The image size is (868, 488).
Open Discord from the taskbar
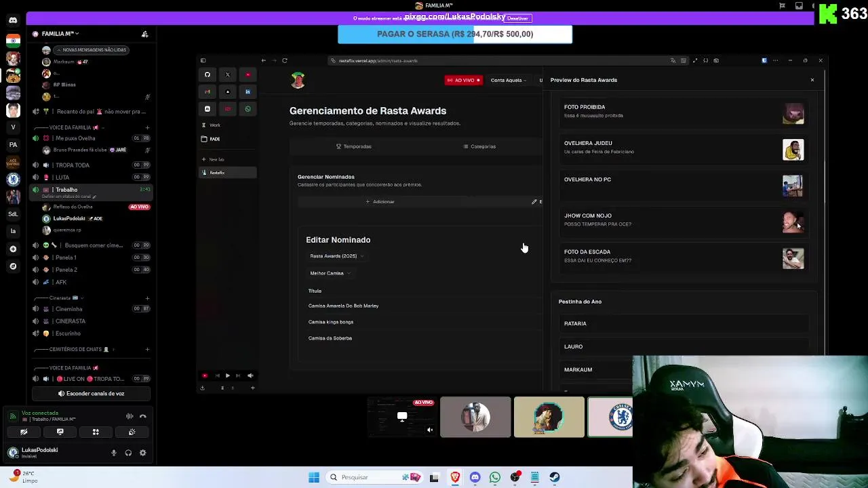coord(475,477)
